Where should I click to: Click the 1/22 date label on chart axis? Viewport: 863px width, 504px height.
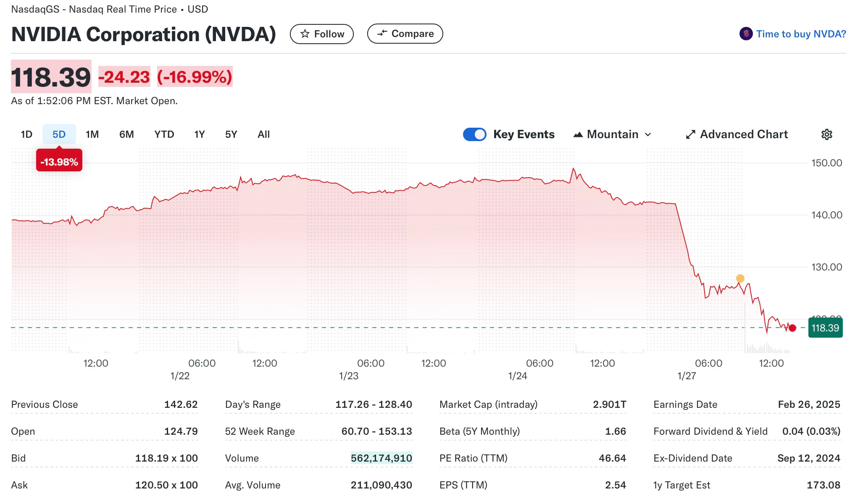tap(180, 376)
